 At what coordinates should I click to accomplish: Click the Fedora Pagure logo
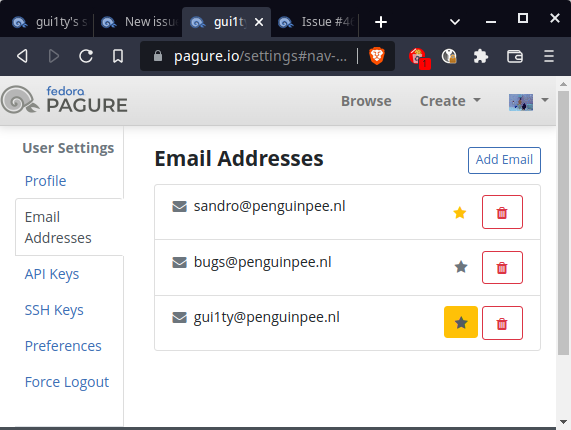tap(64, 99)
